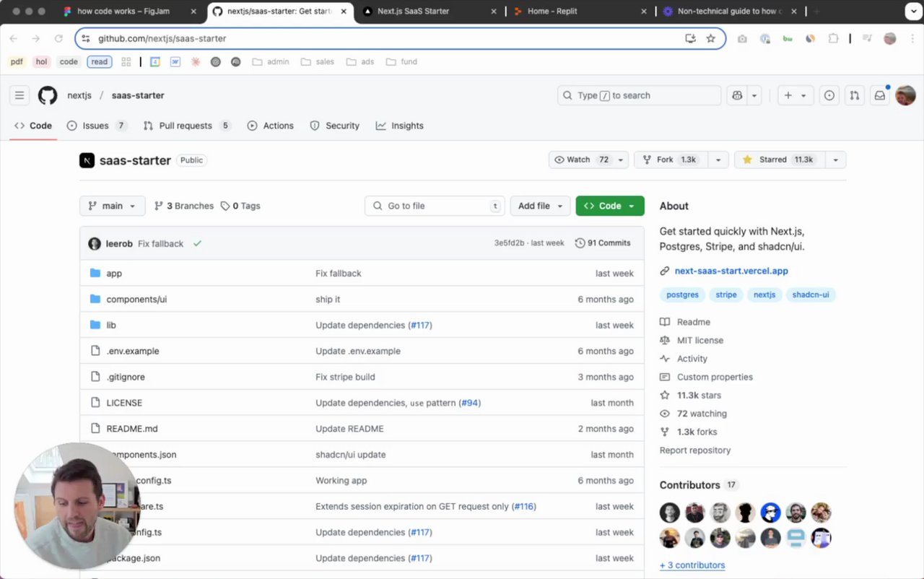Switch to the Next.js SaaS Starter browser tab
The image size is (924, 579).
coord(431,12)
